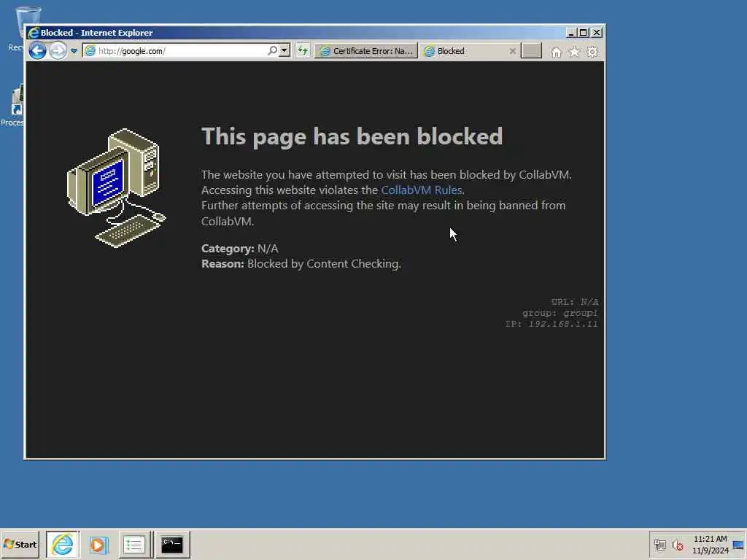Viewport: 747px width, 560px height.
Task: Open the Start menu
Action: coord(20,544)
